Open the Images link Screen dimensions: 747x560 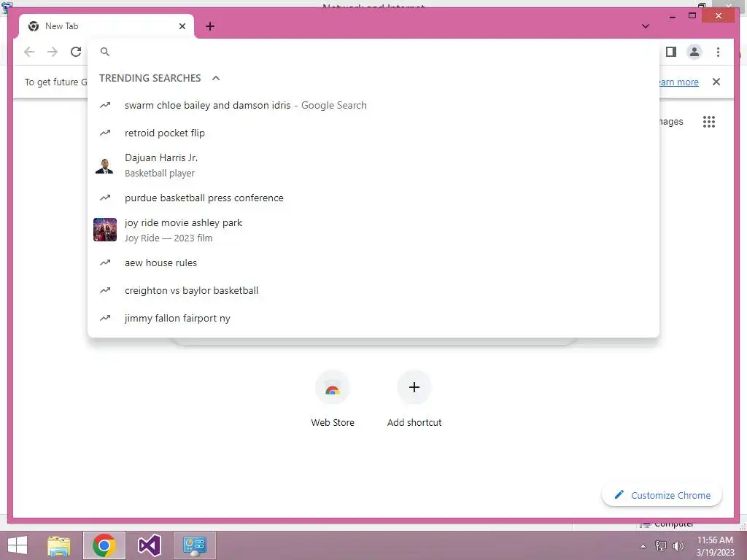pyautogui.click(x=671, y=122)
